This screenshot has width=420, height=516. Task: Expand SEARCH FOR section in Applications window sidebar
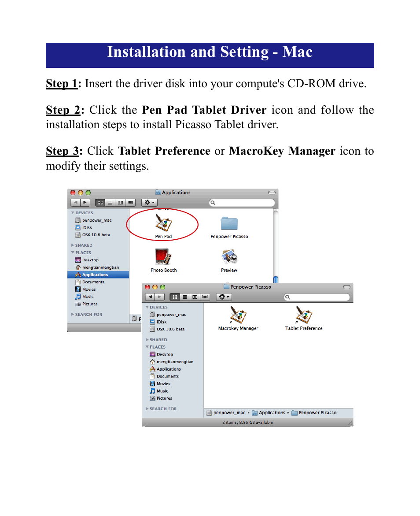(73, 314)
